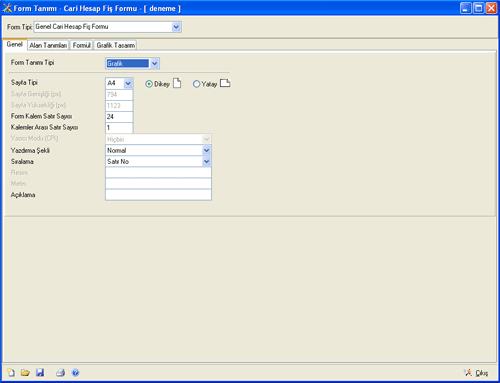Image resolution: width=500 pixels, height=383 pixels.
Task: Click the Resim input field
Action: coord(158,173)
